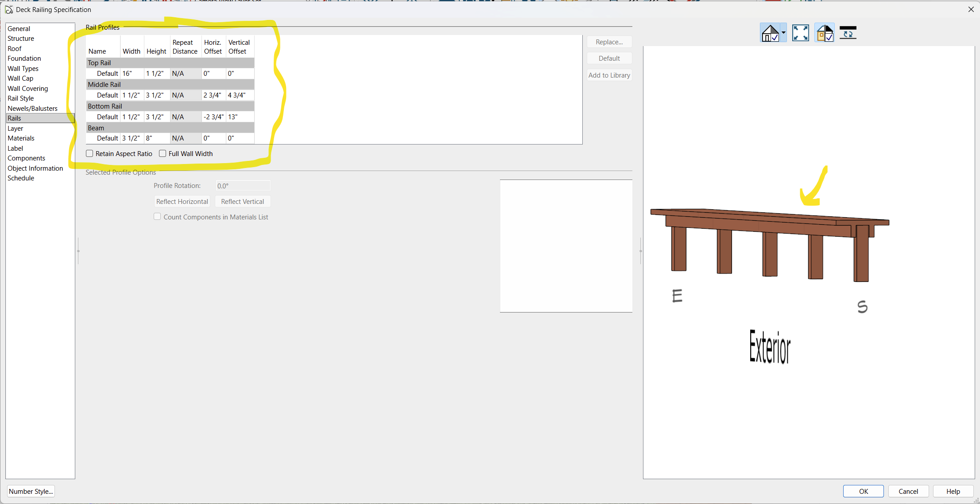
Task: Open the Newels/Balusters panel
Action: click(32, 108)
